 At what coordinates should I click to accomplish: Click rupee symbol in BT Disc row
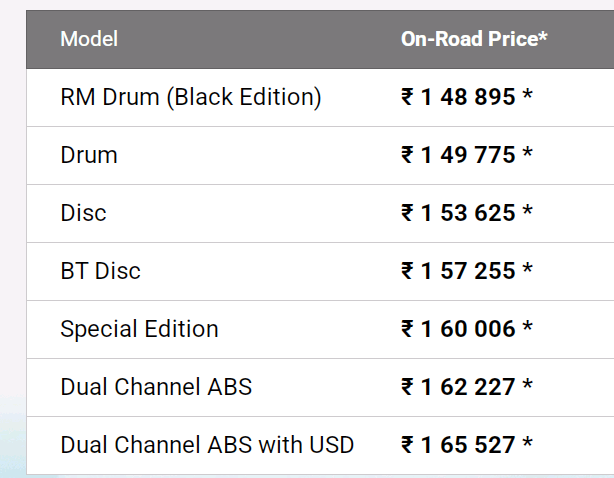click(407, 271)
